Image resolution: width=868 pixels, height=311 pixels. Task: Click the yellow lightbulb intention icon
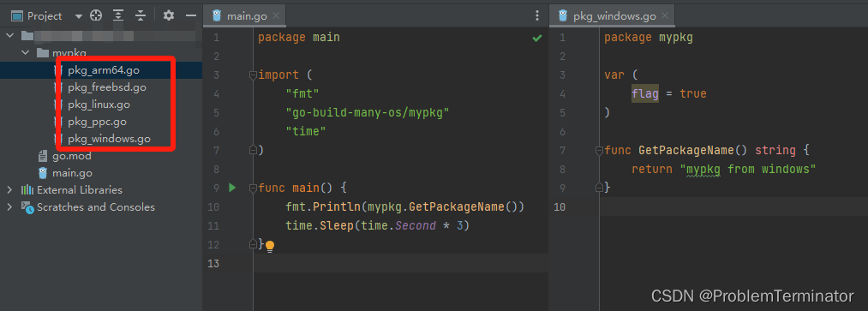(x=270, y=246)
